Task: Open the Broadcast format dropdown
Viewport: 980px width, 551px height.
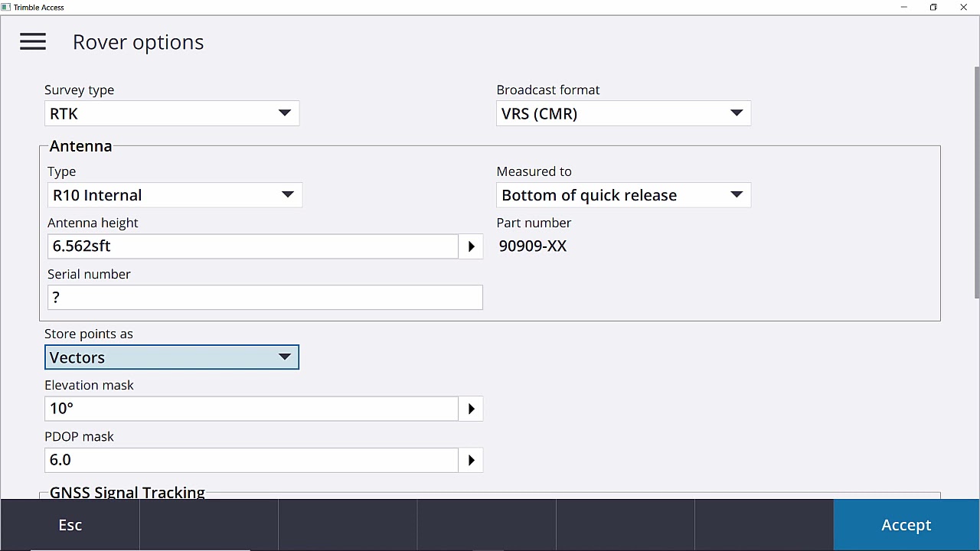Action: 623,113
